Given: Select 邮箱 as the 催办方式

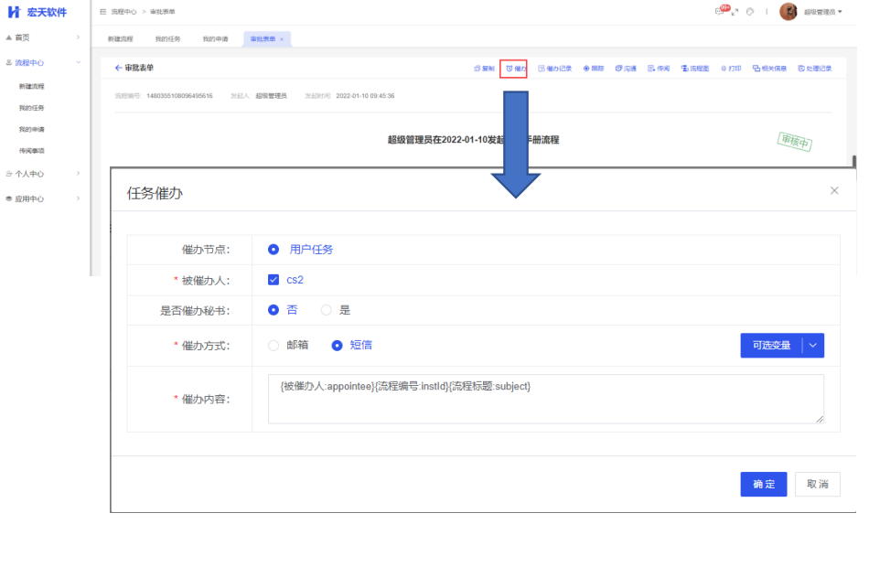Looking at the screenshot, I should pyautogui.click(x=274, y=346).
